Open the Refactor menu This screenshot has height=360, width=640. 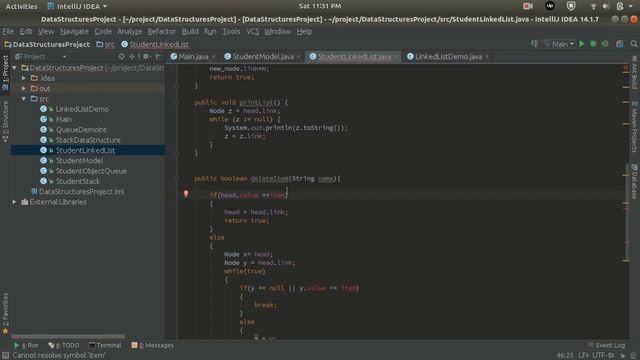pos(162,31)
